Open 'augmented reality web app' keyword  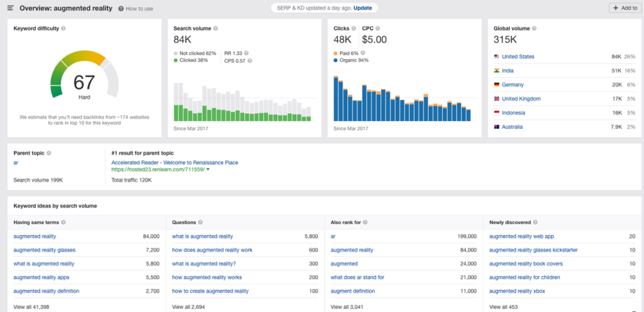coord(521,237)
